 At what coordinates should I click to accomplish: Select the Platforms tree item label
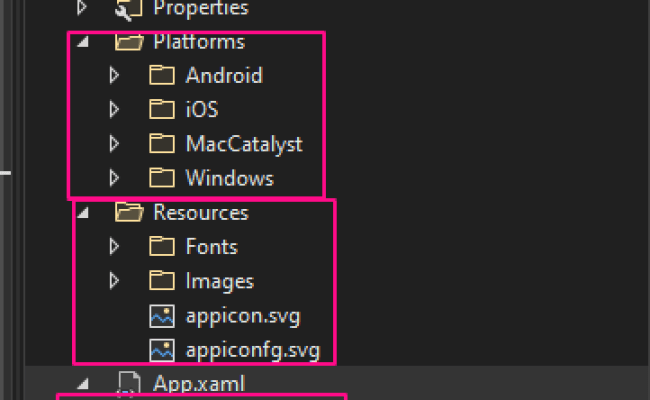(199, 42)
